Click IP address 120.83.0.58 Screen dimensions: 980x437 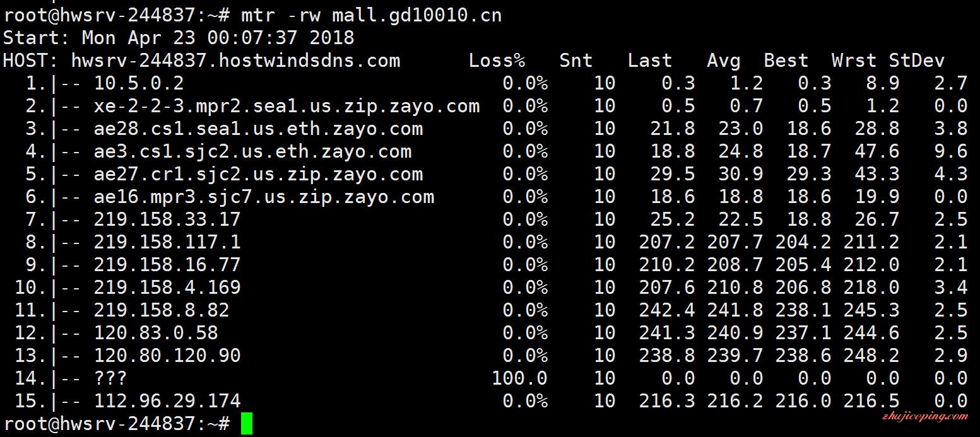pyautogui.click(x=156, y=333)
